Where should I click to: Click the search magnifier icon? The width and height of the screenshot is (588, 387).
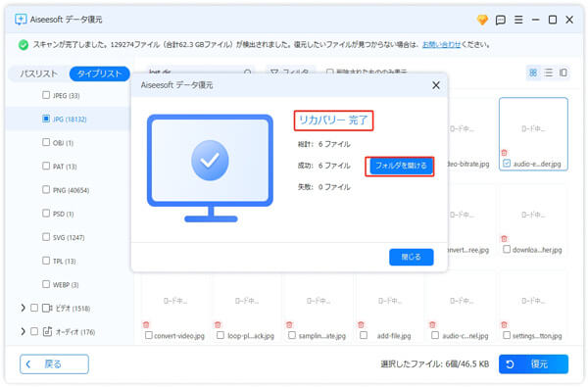point(248,72)
